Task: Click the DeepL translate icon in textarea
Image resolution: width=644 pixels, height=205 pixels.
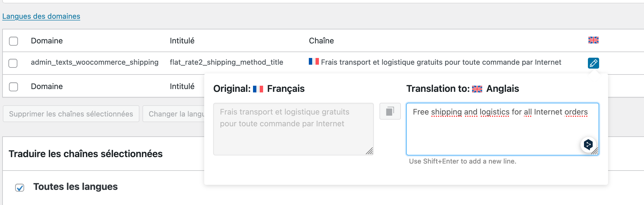Action: (588, 145)
